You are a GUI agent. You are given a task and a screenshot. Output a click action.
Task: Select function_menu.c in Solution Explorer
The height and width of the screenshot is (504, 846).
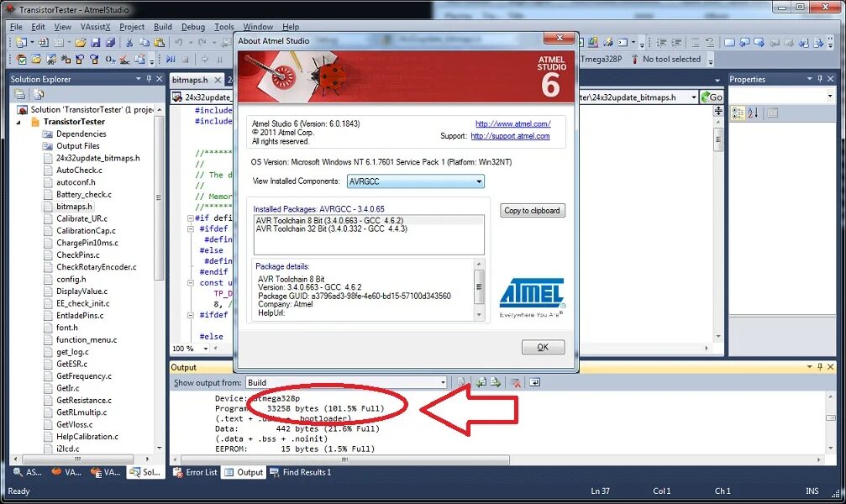pyautogui.click(x=87, y=339)
